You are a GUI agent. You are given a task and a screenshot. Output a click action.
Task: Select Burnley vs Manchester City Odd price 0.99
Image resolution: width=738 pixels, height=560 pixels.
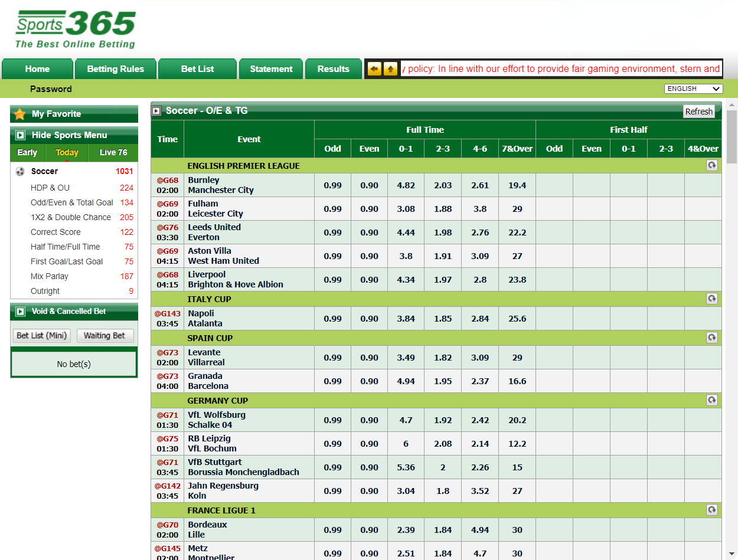point(332,185)
